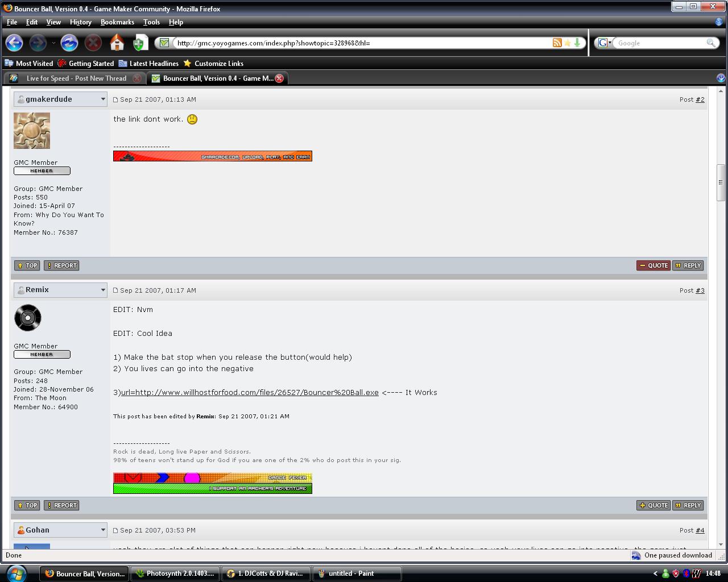Bookmark this page with the star icon

click(x=567, y=43)
